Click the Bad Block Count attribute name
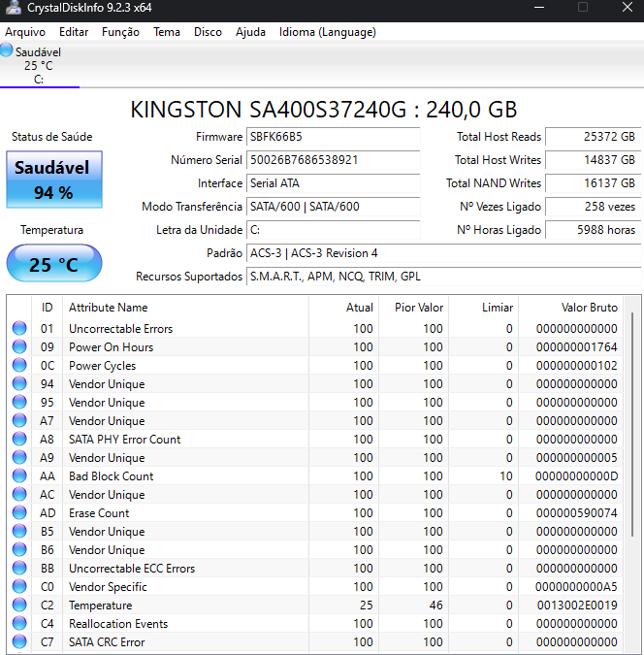Viewport: 644px width, 655px height. pos(112,476)
